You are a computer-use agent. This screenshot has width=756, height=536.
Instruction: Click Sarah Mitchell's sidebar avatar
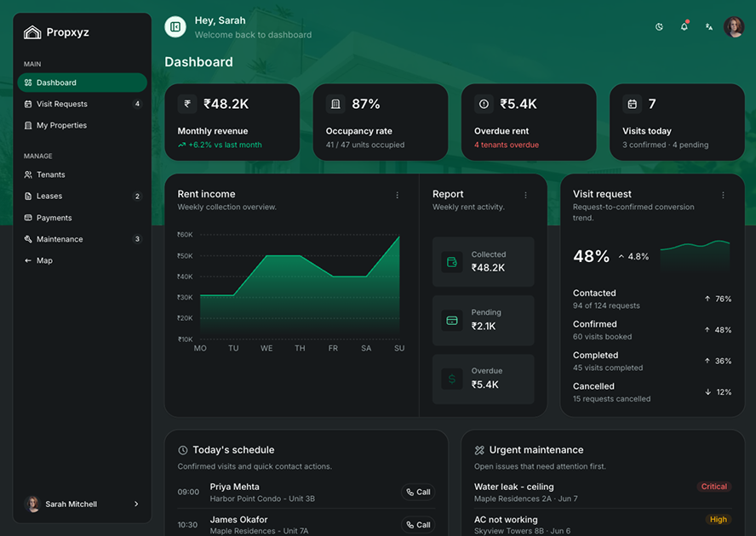click(32, 504)
